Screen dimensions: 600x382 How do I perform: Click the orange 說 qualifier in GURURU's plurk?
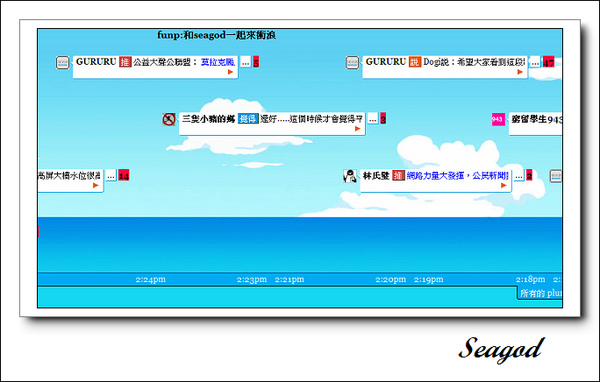click(x=415, y=62)
